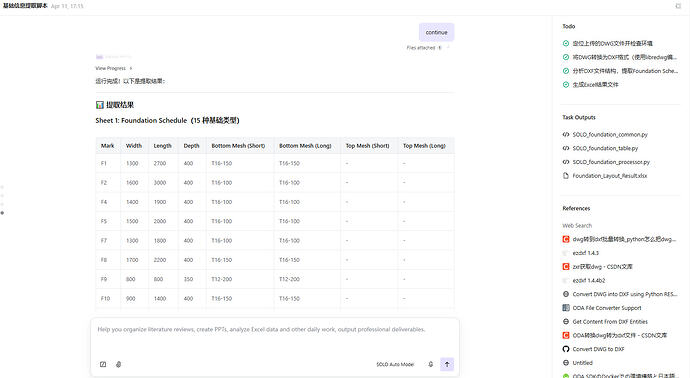Click the notification bell icon in input bar
Viewport: 690px width, 378px height.
(x=430, y=364)
